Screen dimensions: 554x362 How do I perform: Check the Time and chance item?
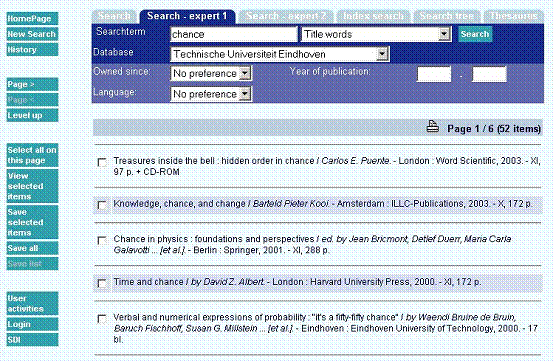click(102, 283)
